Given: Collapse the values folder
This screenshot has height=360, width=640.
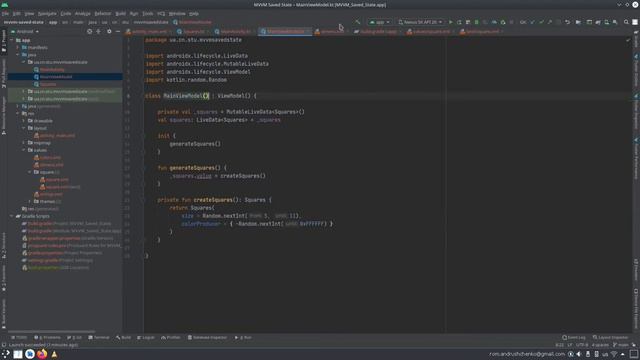Looking at the screenshot, I should [24, 150].
